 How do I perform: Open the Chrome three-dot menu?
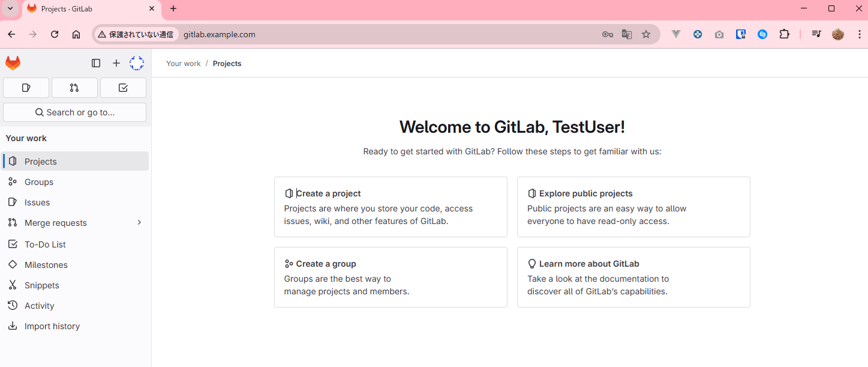859,34
